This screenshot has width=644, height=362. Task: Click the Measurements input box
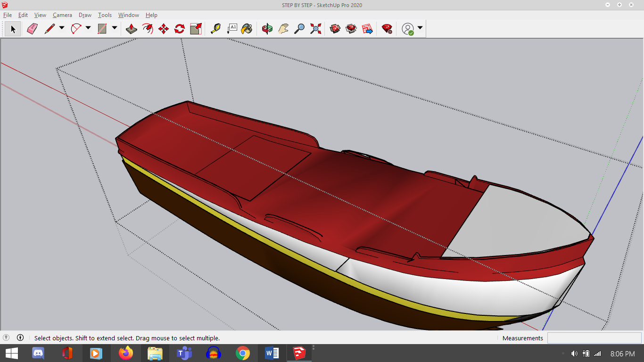594,338
